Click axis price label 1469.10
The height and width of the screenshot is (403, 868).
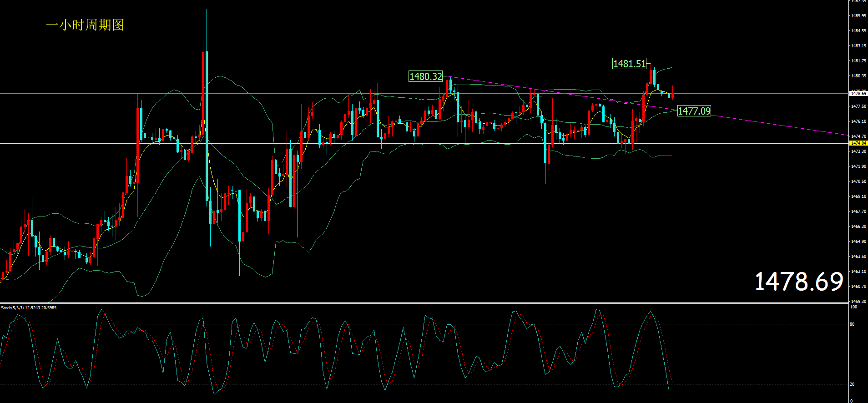(858, 196)
